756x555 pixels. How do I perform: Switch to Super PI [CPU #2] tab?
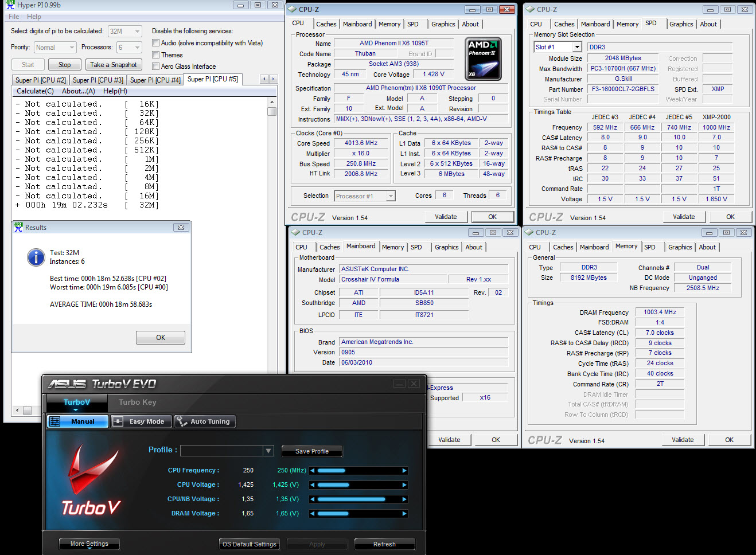[41, 80]
